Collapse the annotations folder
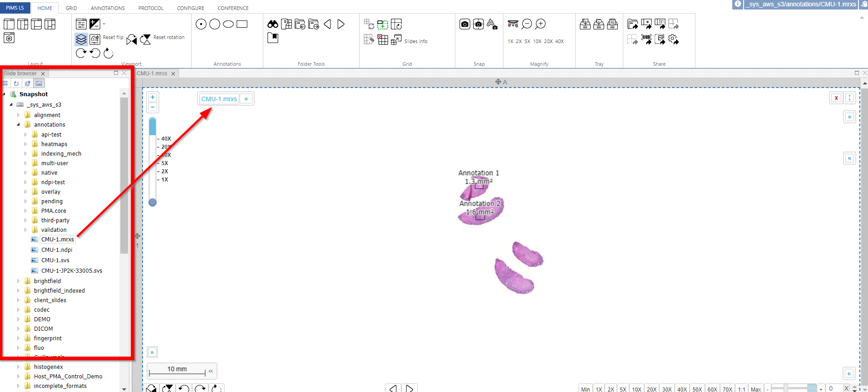The image size is (868, 392). click(x=19, y=125)
